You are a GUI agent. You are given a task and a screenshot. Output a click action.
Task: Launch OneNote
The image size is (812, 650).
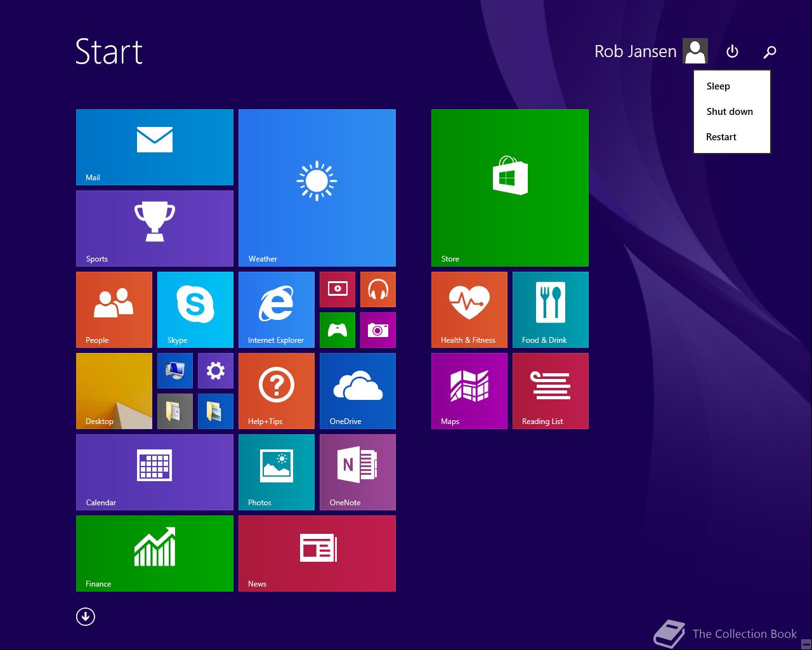tap(357, 472)
